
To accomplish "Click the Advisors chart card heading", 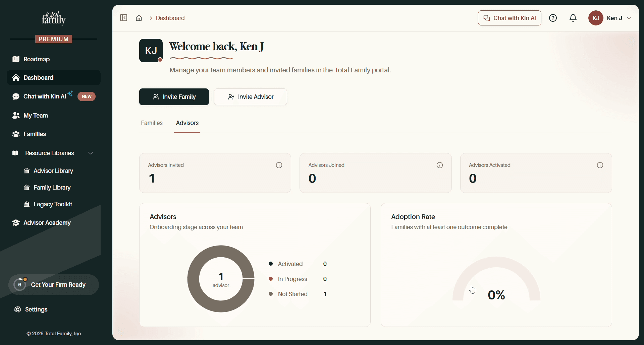I will [x=163, y=217].
